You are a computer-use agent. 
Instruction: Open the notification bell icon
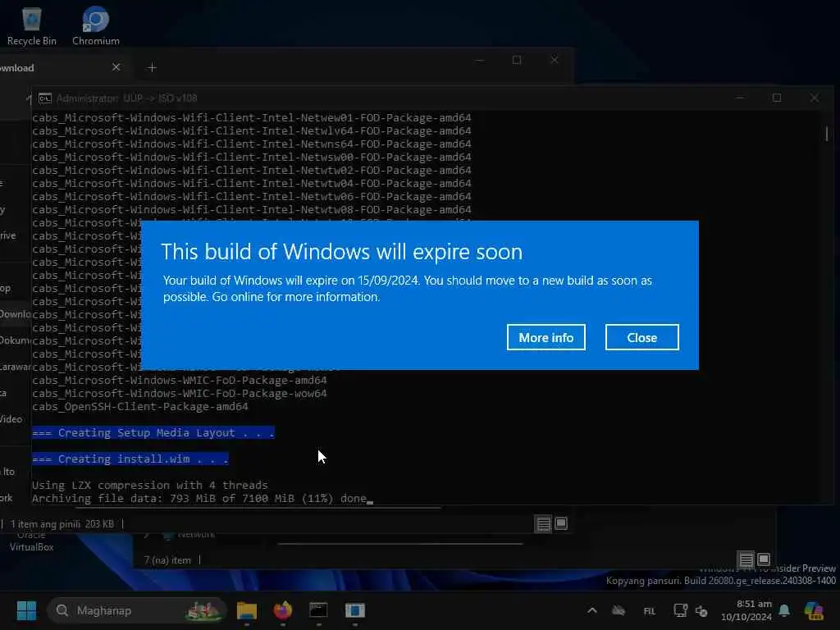(x=784, y=610)
